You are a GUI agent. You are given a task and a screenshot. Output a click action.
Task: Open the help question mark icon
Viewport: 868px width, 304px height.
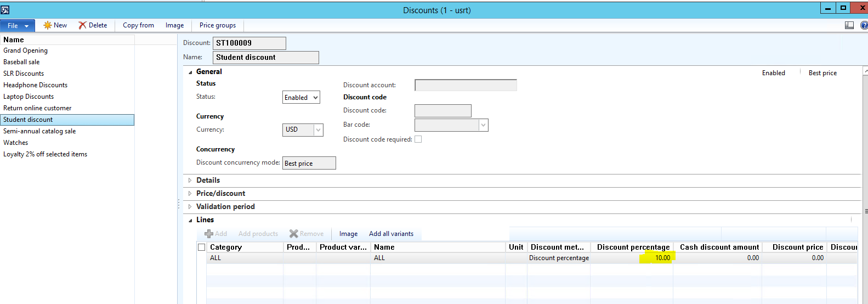pyautogui.click(x=864, y=25)
